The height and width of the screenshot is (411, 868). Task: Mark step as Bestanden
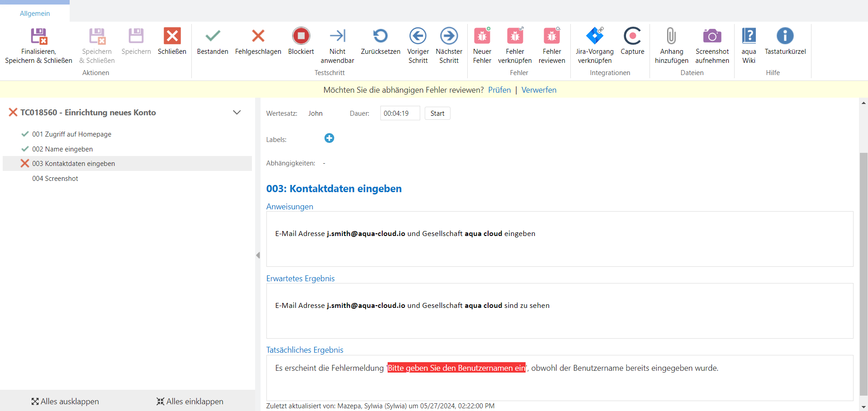(213, 36)
